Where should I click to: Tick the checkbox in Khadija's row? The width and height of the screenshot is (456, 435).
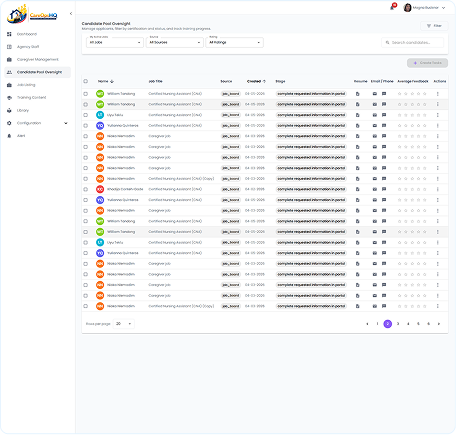click(86, 189)
